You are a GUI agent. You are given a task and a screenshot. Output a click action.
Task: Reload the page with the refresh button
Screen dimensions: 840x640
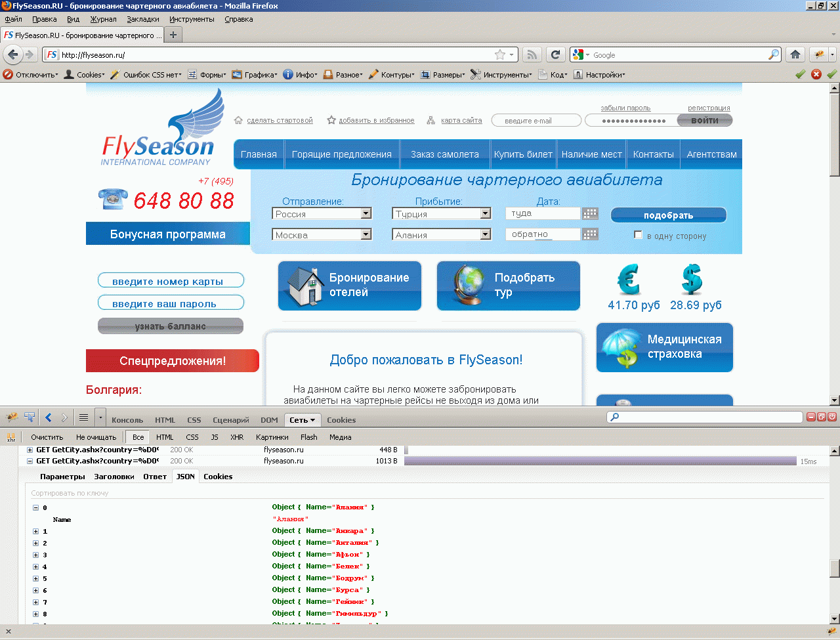point(556,54)
